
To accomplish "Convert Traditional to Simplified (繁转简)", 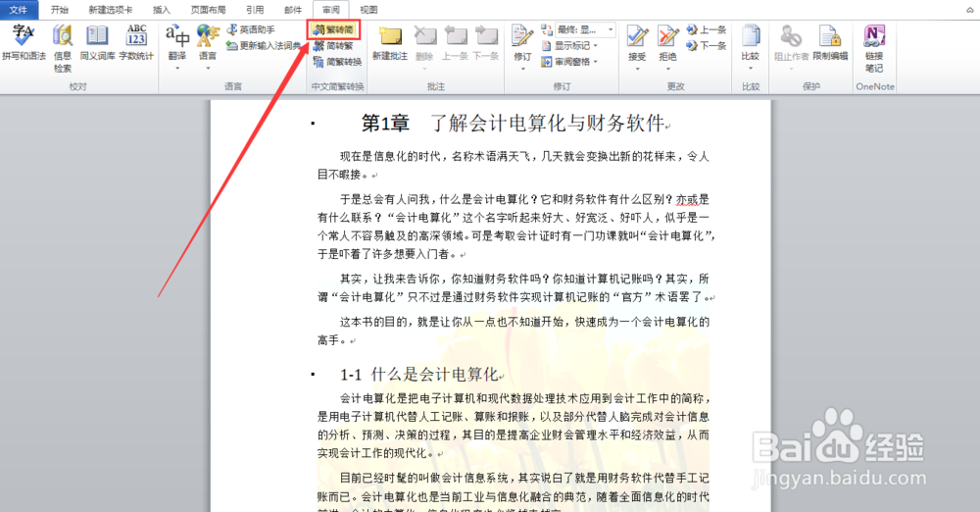I will (x=334, y=29).
